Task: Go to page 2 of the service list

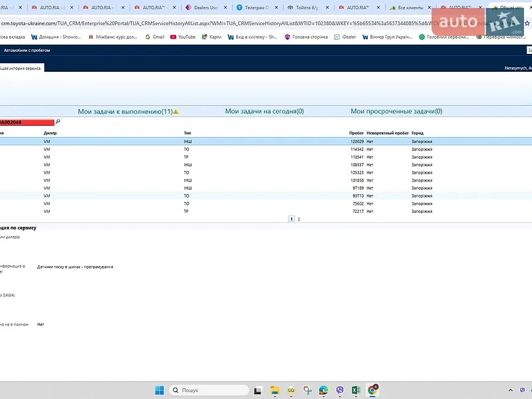Action: (299, 219)
